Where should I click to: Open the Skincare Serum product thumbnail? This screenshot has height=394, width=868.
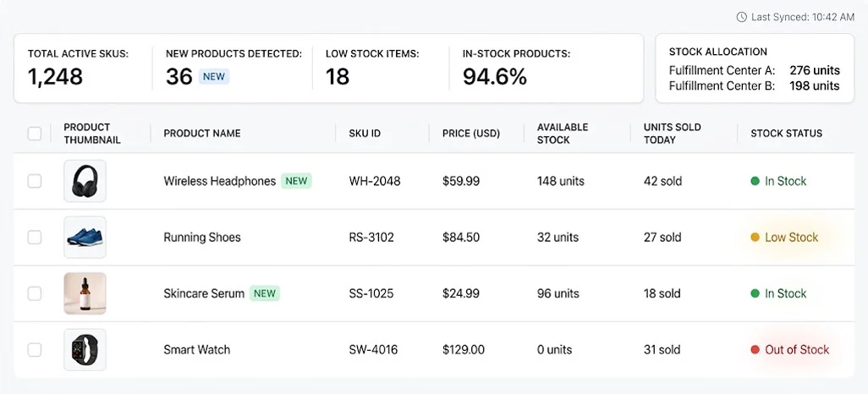85,293
